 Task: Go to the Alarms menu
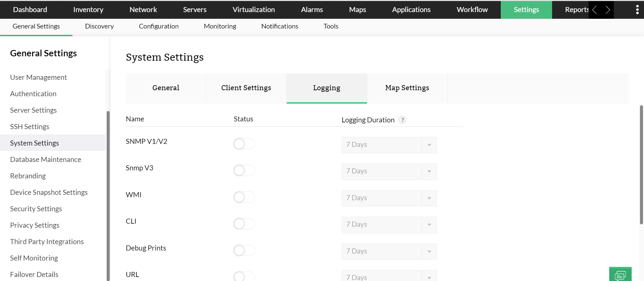click(x=312, y=10)
